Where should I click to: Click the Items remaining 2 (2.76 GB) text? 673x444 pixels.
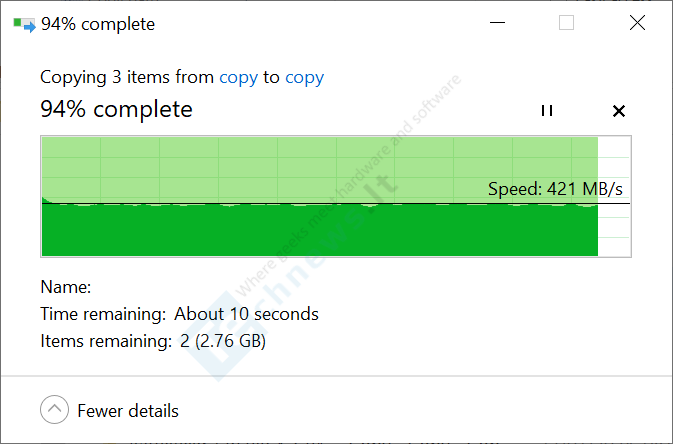click(153, 341)
